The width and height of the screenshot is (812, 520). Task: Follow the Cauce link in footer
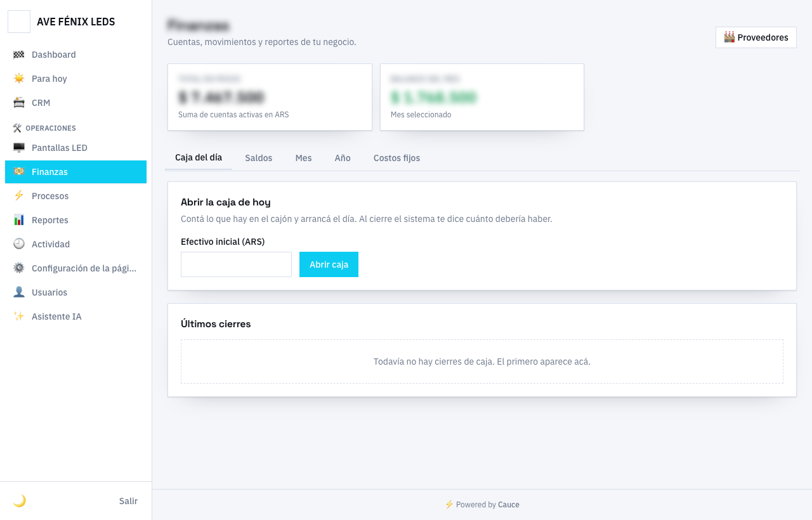pos(509,505)
